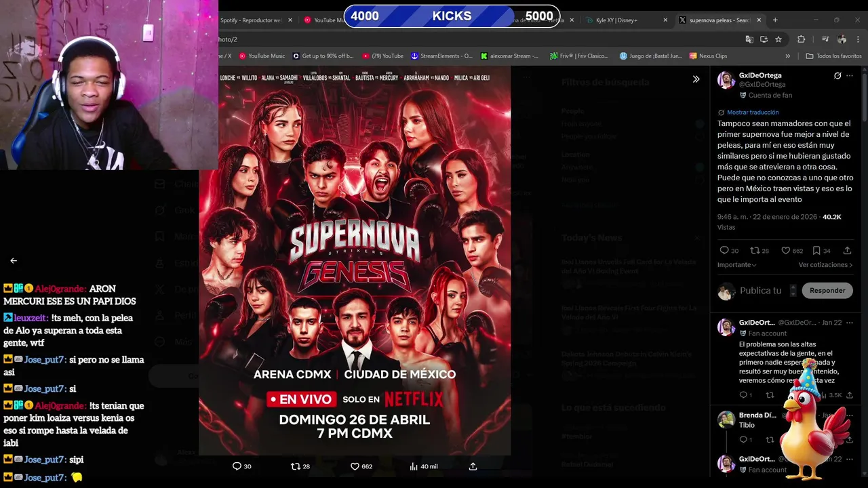Sort replies using Importante dropdown
Viewport: 868px width, 488px height.
(x=737, y=265)
